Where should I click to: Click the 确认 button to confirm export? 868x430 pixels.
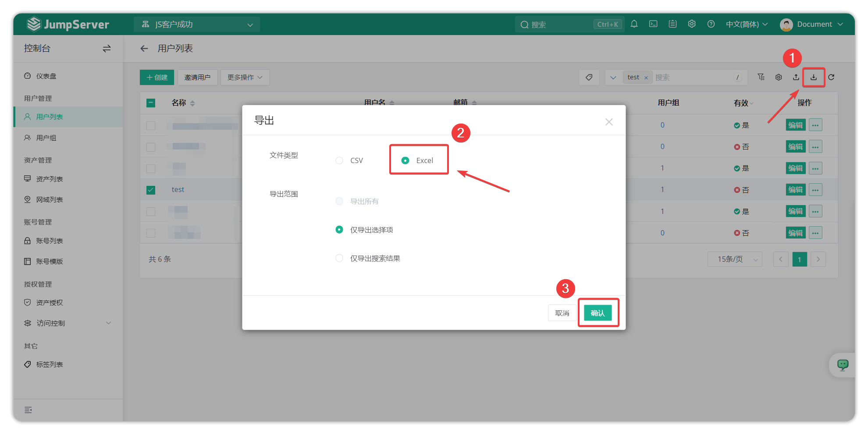click(598, 313)
